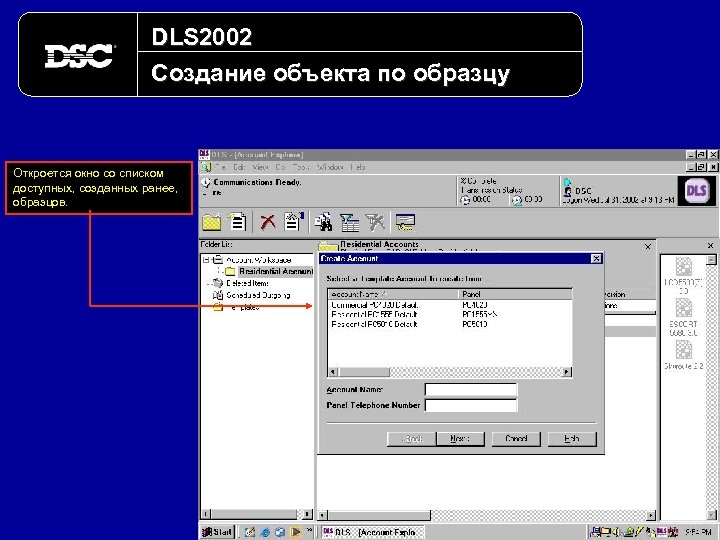Close the Create Account dialog

point(596,259)
